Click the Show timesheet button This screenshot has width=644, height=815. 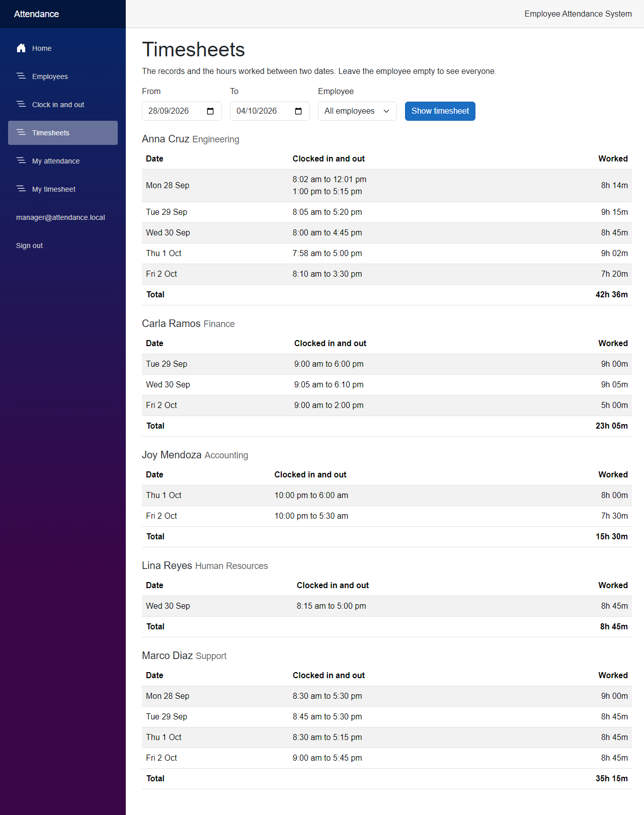440,111
